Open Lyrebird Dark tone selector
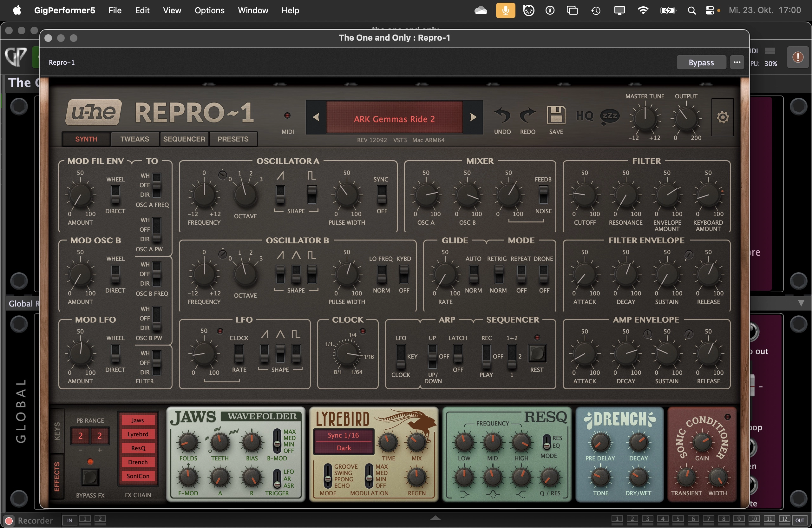 (343, 448)
